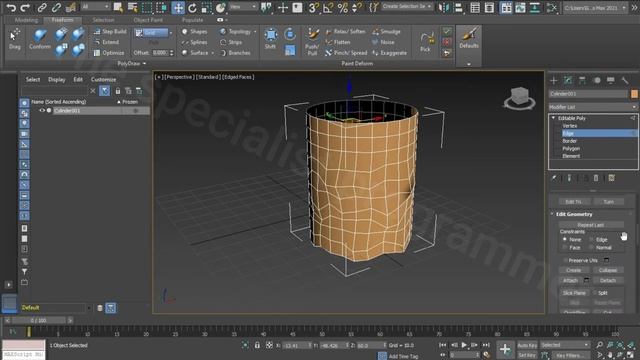Viewport: 640px width, 360px height.
Task: Enable the Preserve UVs checkbox
Action: click(x=565, y=260)
